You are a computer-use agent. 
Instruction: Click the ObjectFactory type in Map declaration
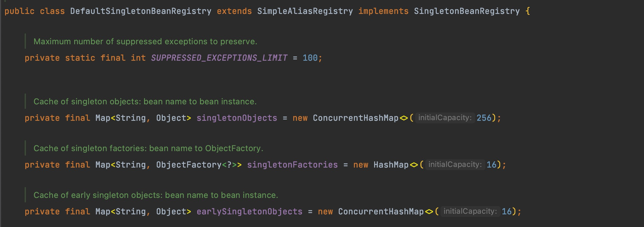pyautogui.click(x=189, y=165)
